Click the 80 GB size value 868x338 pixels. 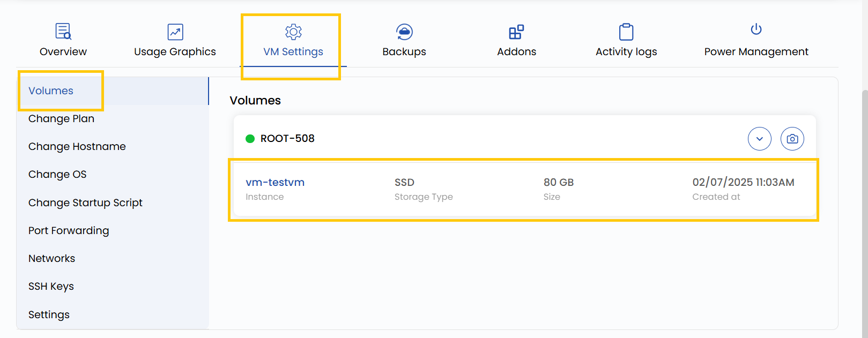click(x=559, y=182)
